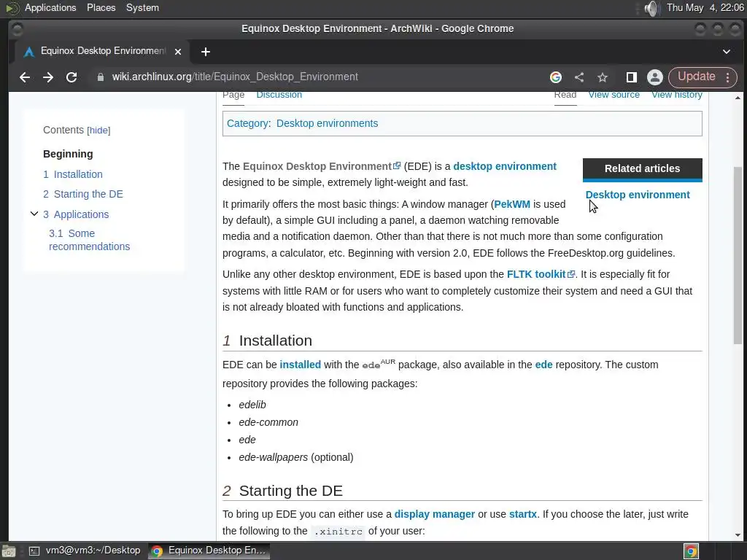Click the volume speaker icon
The width and height of the screenshot is (747, 560).
651,8
